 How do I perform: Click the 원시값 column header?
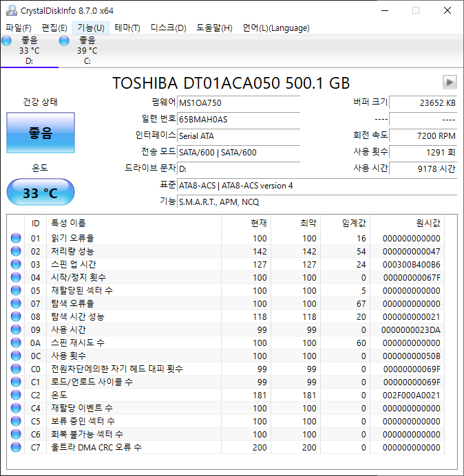pos(407,223)
